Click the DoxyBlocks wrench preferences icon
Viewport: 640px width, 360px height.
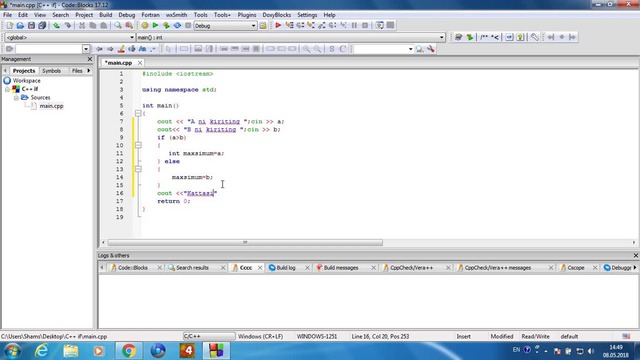(534, 37)
